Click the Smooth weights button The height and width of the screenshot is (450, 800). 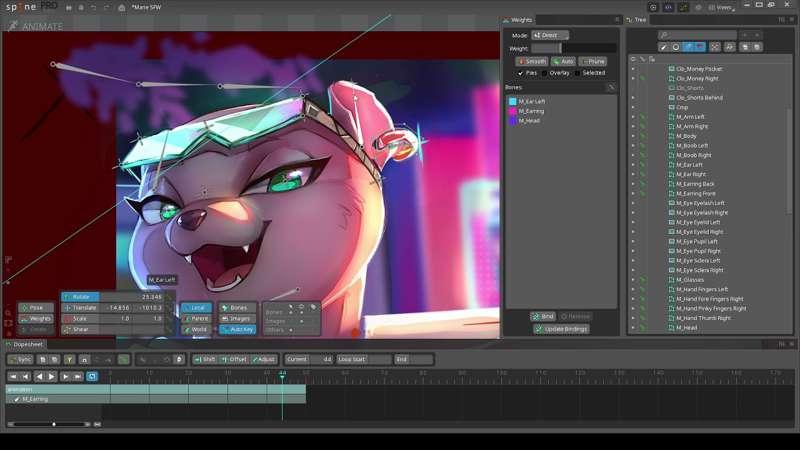coord(532,61)
